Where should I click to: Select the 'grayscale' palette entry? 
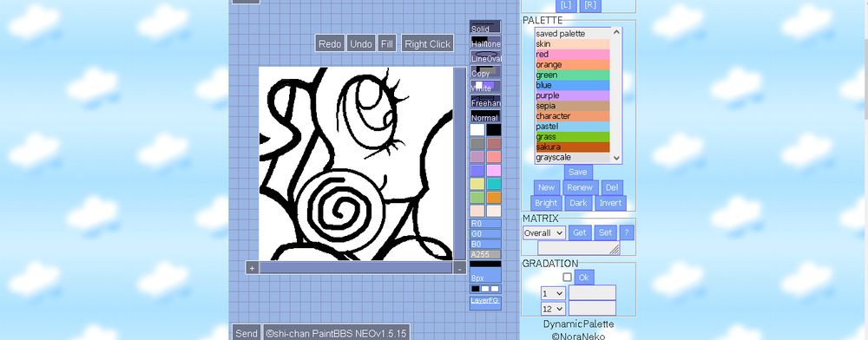[573, 158]
